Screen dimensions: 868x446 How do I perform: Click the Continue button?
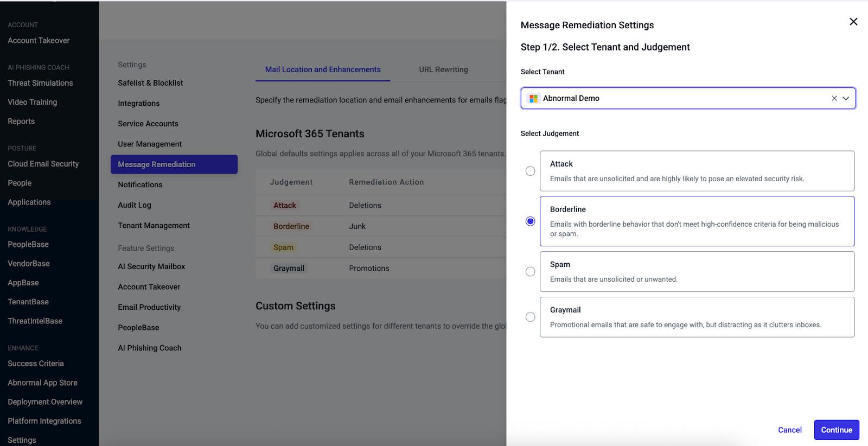click(x=837, y=430)
